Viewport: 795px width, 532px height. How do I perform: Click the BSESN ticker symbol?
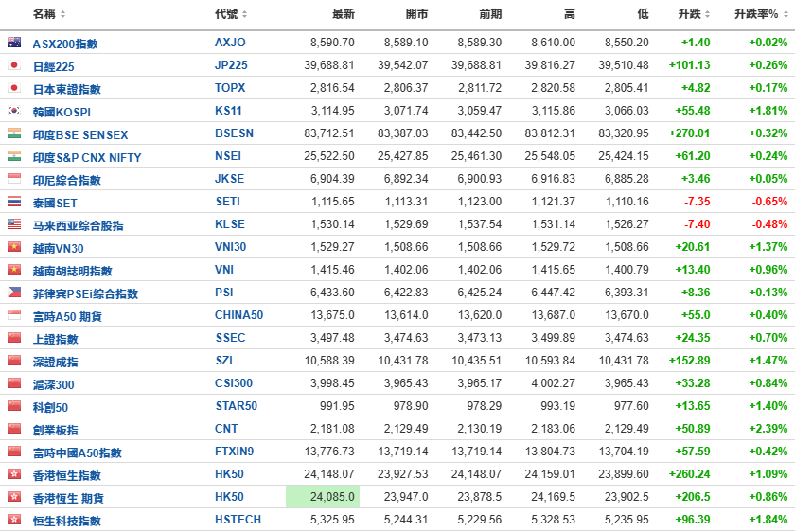[235, 133]
